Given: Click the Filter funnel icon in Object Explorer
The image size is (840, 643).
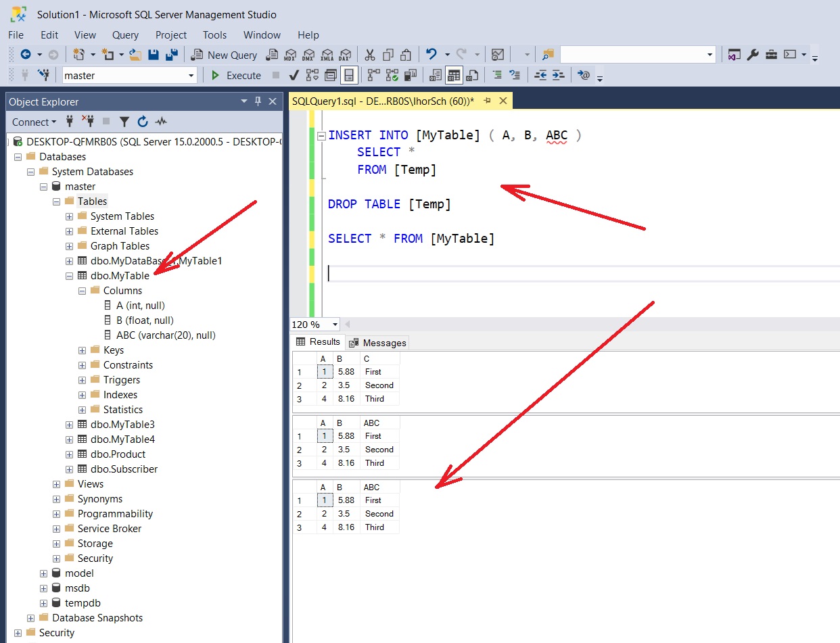Looking at the screenshot, I should tap(124, 122).
